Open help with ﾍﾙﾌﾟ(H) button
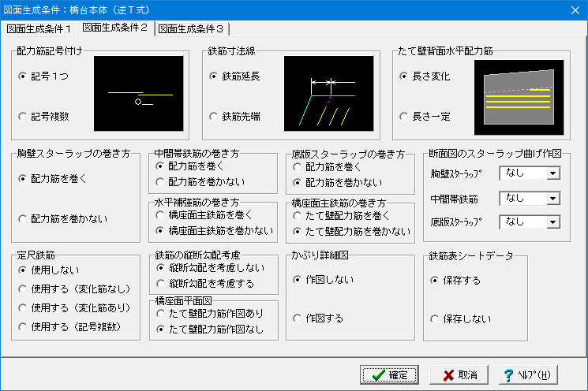 pyautogui.click(x=528, y=375)
